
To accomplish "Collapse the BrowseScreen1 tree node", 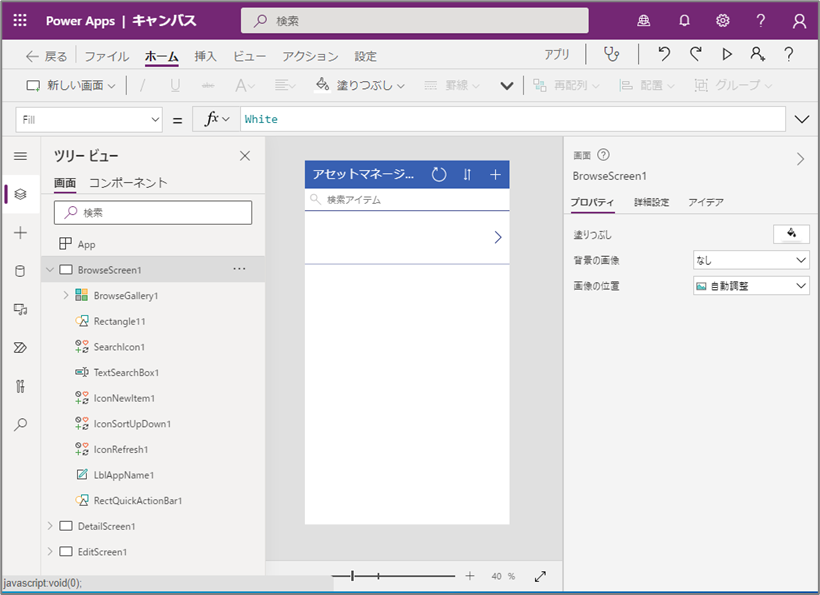I will (50, 270).
